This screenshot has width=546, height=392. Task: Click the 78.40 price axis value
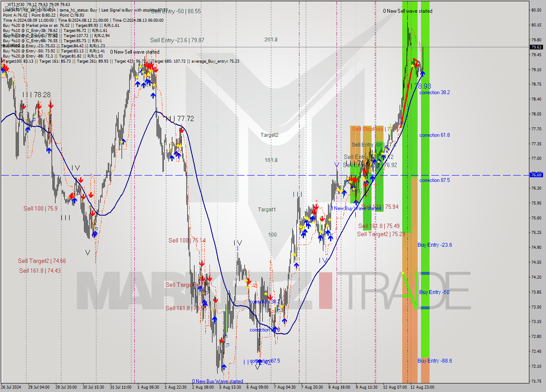pyautogui.click(x=537, y=99)
